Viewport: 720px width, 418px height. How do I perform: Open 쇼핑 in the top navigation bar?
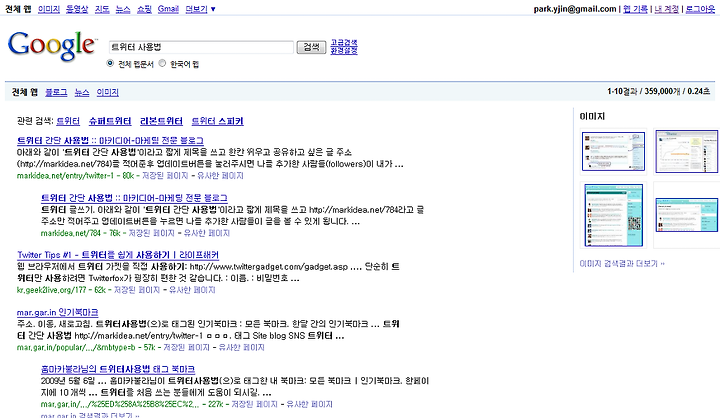pyautogui.click(x=144, y=9)
